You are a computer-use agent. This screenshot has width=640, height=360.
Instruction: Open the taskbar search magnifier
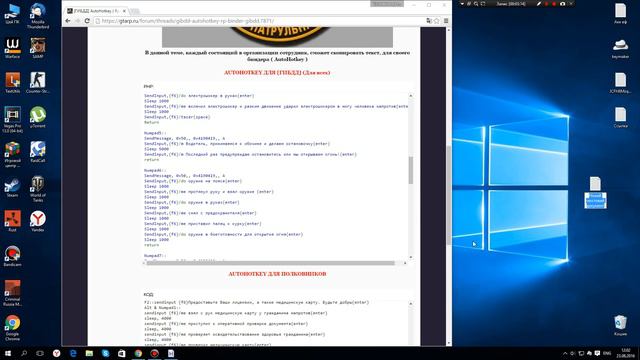tap(24, 353)
